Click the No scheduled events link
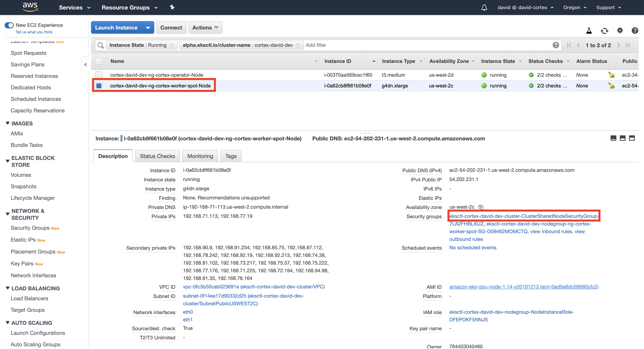644x349 pixels. (473, 248)
